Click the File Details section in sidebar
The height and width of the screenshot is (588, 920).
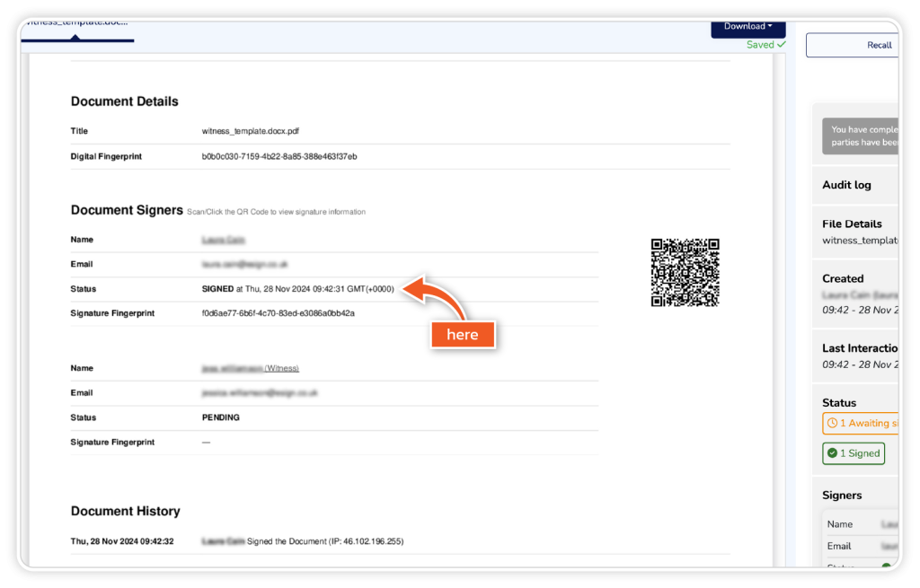[852, 231]
